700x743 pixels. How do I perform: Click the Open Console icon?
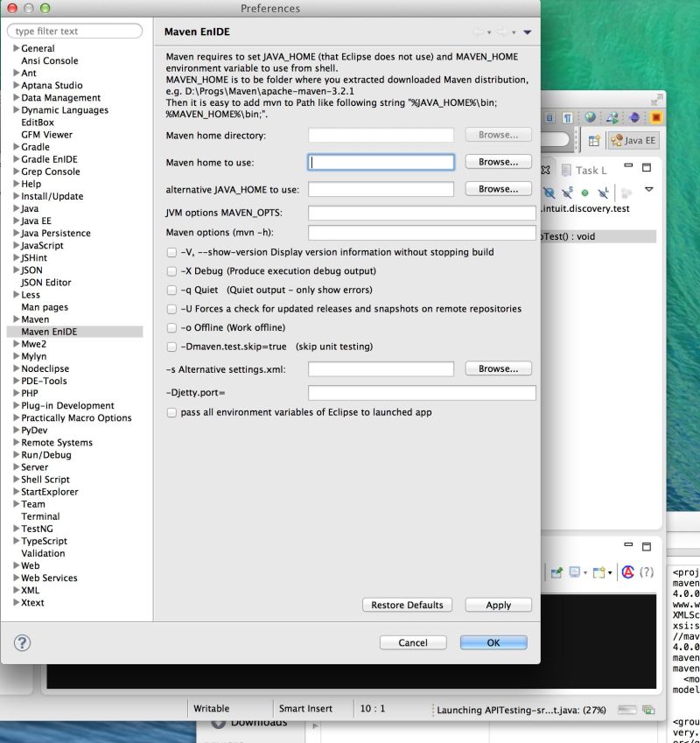point(598,571)
